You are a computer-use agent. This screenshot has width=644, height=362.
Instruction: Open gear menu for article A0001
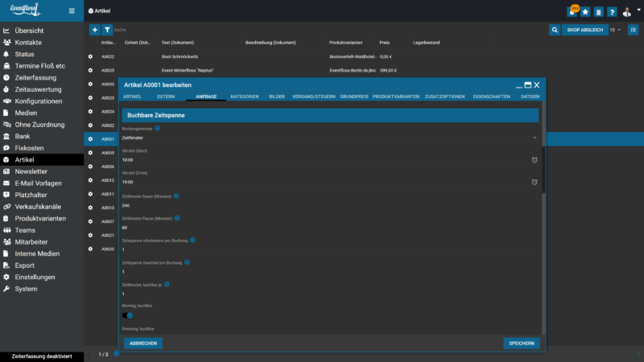[x=90, y=139]
